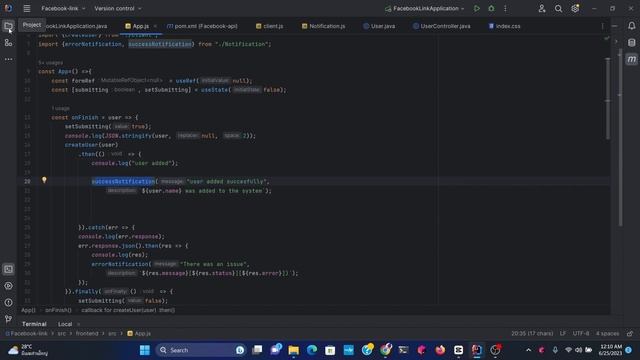Open File Explorer from taskbar
Image resolution: width=640 pixels, height=360 pixels.
point(293,350)
